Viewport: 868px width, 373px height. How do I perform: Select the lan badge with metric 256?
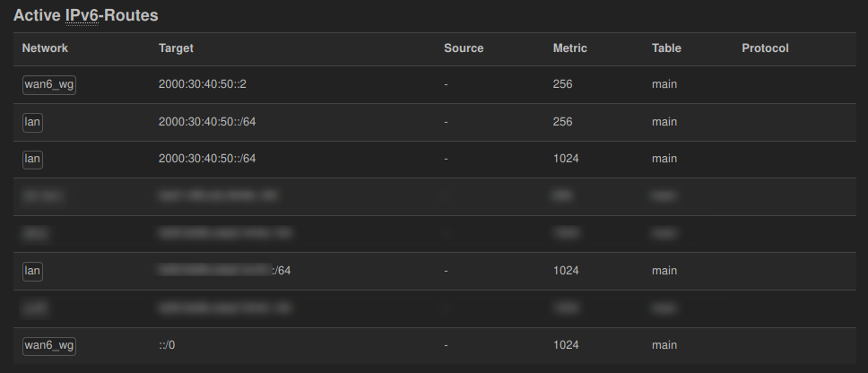click(x=33, y=122)
